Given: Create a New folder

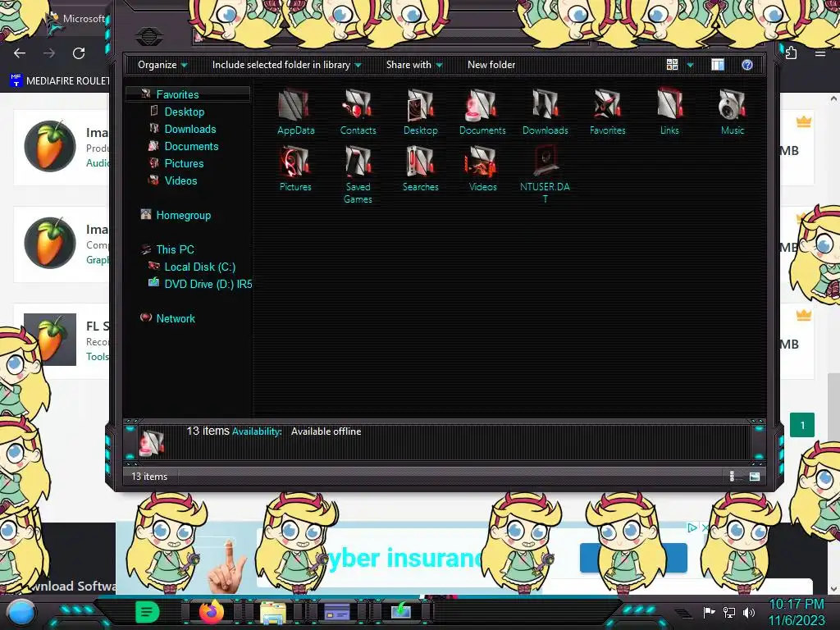Looking at the screenshot, I should click(x=491, y=65).
